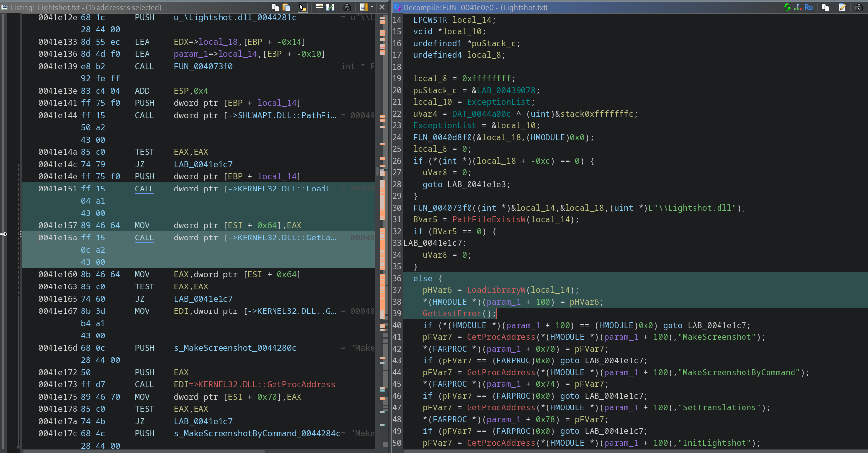Screen dimensions: 868x453
Task: Close the Listing panel
Action: tap(382, 7)
